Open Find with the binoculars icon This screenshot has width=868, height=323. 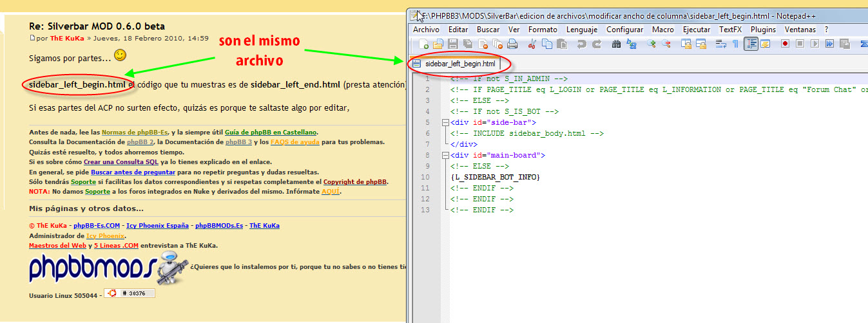click(617, 44)
